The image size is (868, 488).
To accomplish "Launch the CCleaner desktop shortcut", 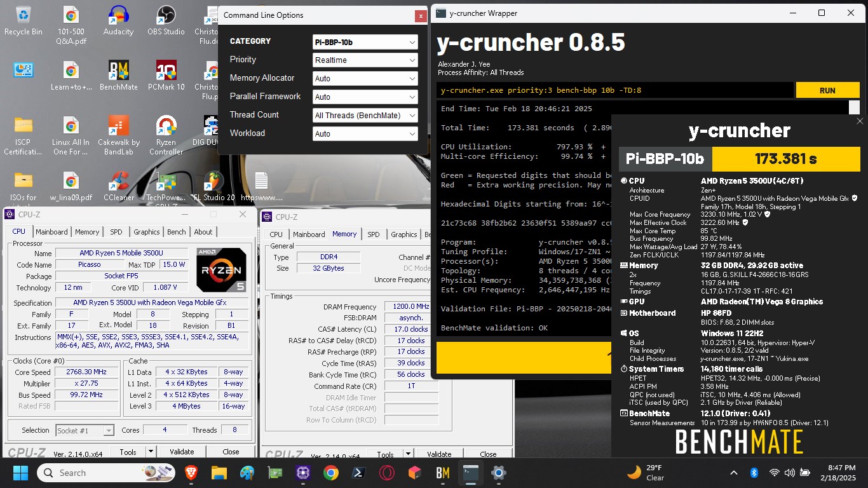I will tap(118, 186).
